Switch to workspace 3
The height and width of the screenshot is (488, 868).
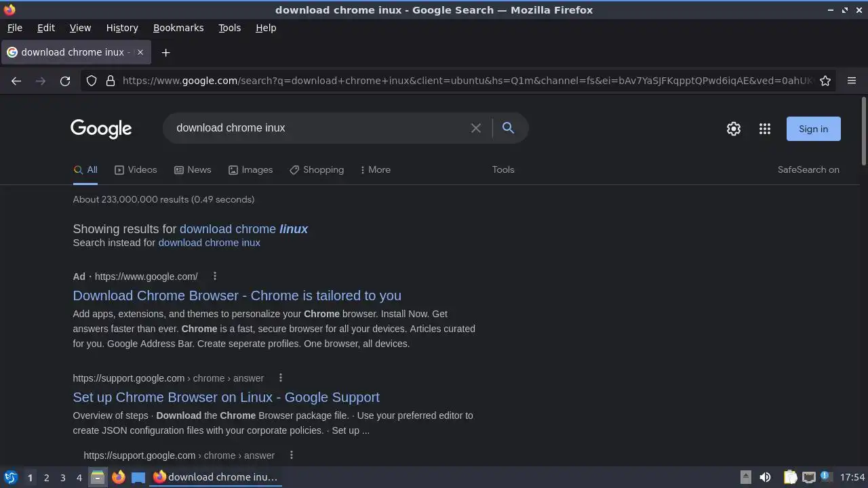[62, 477]
